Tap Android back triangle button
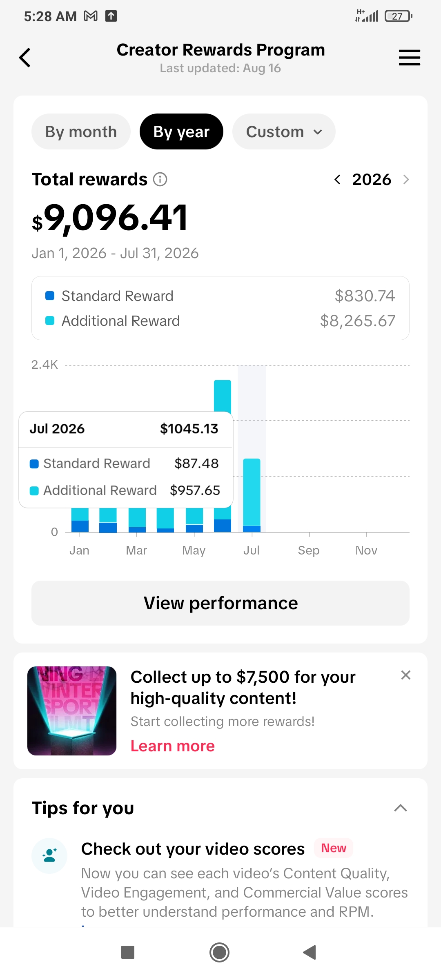The height and width of the screenshot is (980, 441). (x=310, y=952)
